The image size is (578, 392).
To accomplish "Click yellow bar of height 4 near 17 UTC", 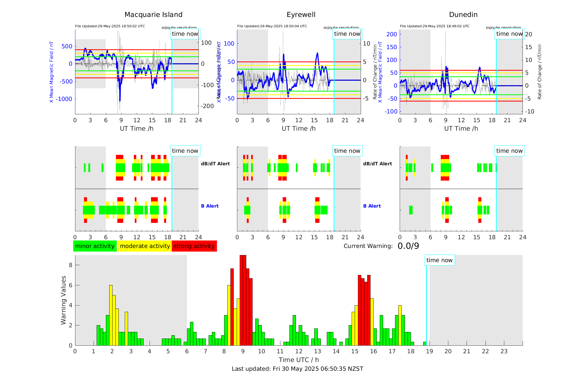I will (400, 325).
